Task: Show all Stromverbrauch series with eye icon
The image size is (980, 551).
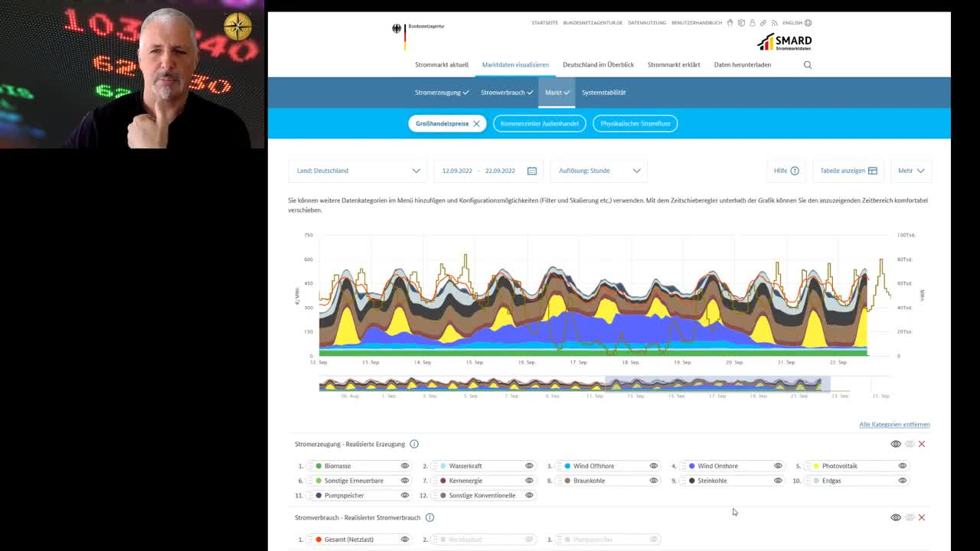Action: coord(896,517)
